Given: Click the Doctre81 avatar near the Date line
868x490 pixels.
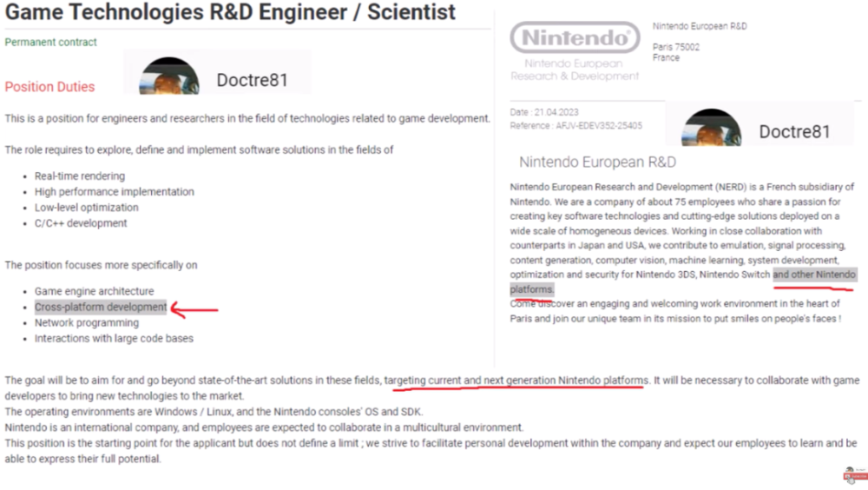Looking at the screenshot, I should point(712,128).
